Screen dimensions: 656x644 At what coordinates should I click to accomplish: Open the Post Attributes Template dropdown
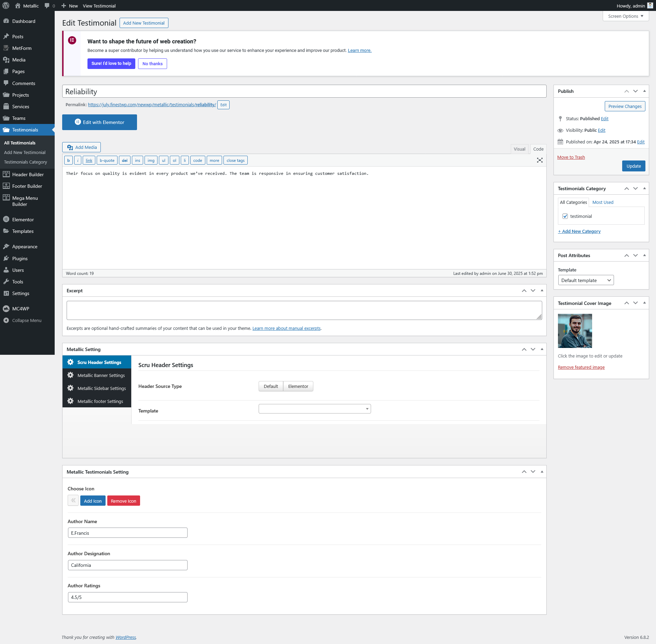pos(586,280)
